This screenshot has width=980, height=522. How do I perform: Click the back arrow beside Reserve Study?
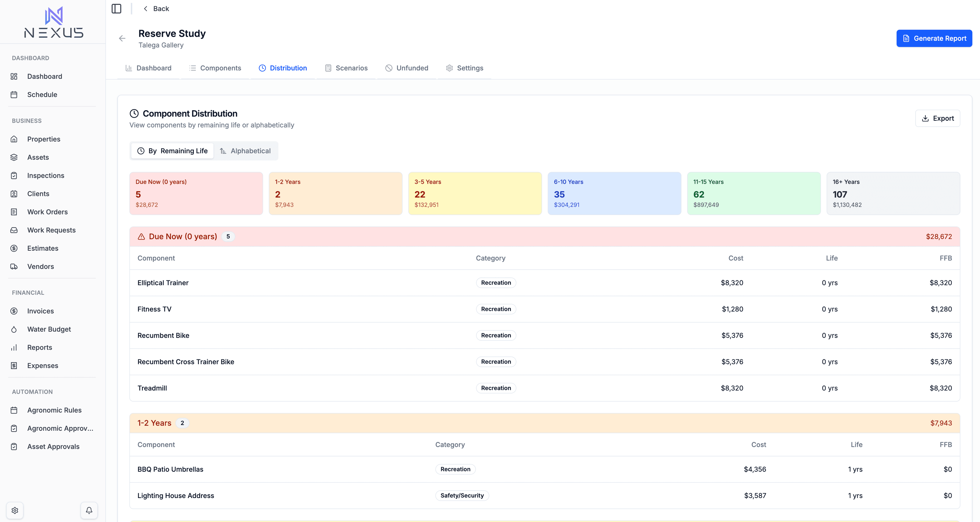pos(122,39)
